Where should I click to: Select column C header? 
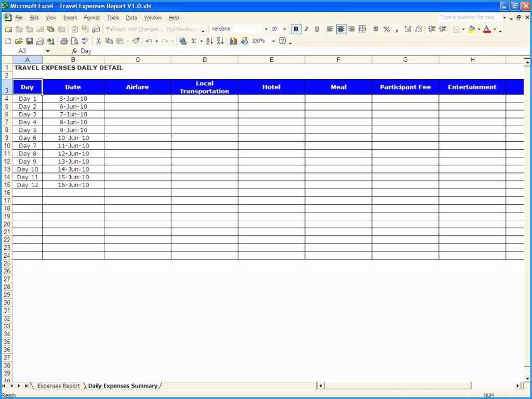[138, 60]
